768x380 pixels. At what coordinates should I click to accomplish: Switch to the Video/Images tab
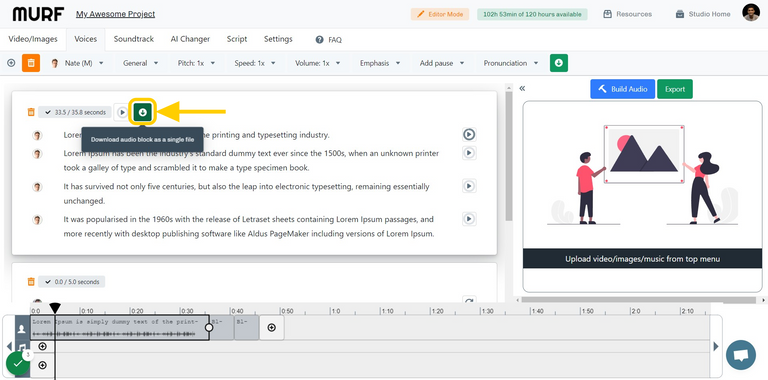click(x=33, y=39)
